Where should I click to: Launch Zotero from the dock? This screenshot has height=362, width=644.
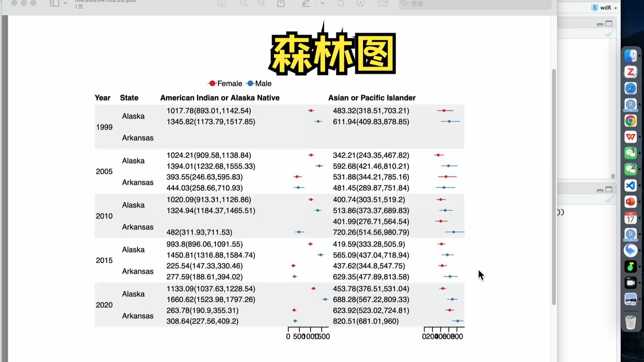coord(630,72)
